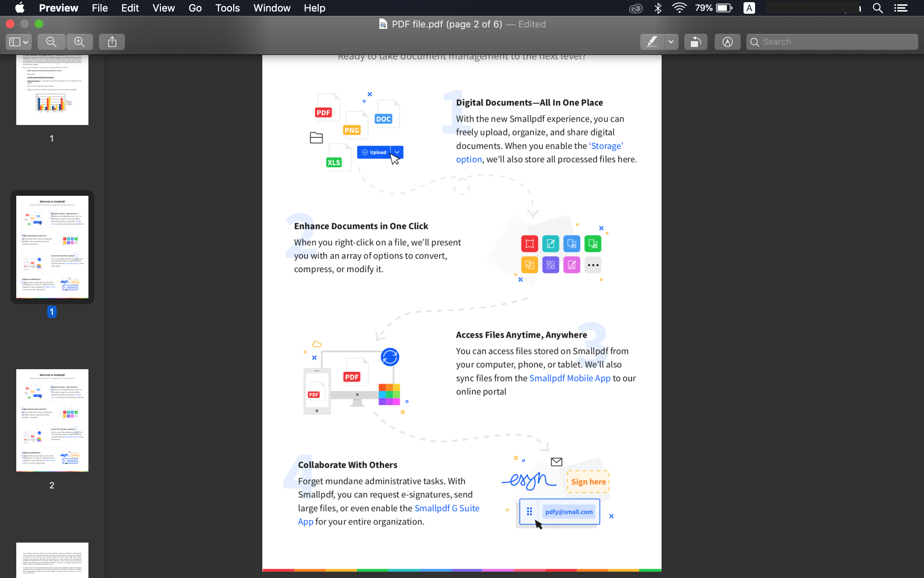
Task: Click the yellow merge tool tile
Action: [x=529, y=264]
